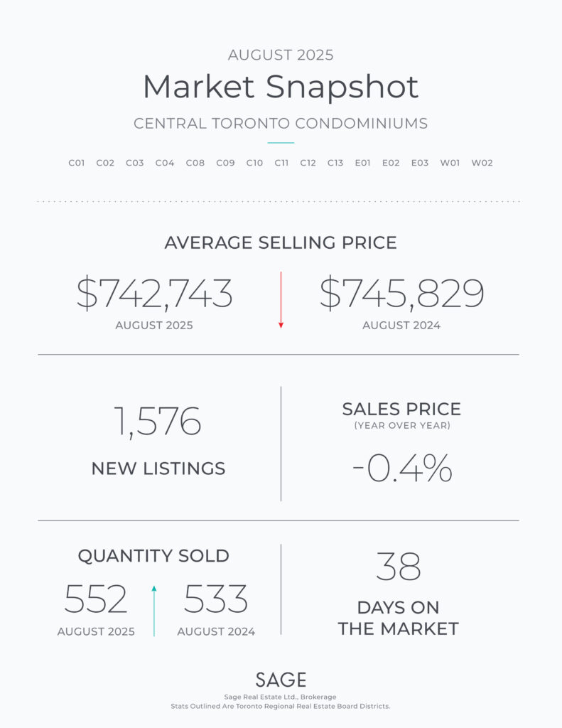
Task: Select district code W02
Action: (482, 163)
